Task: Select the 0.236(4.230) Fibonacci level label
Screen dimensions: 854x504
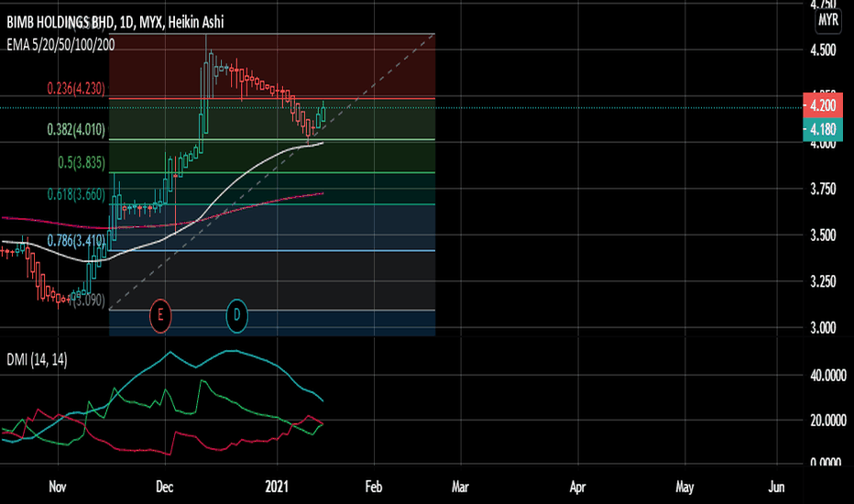Action: click(x=76, y=88)
